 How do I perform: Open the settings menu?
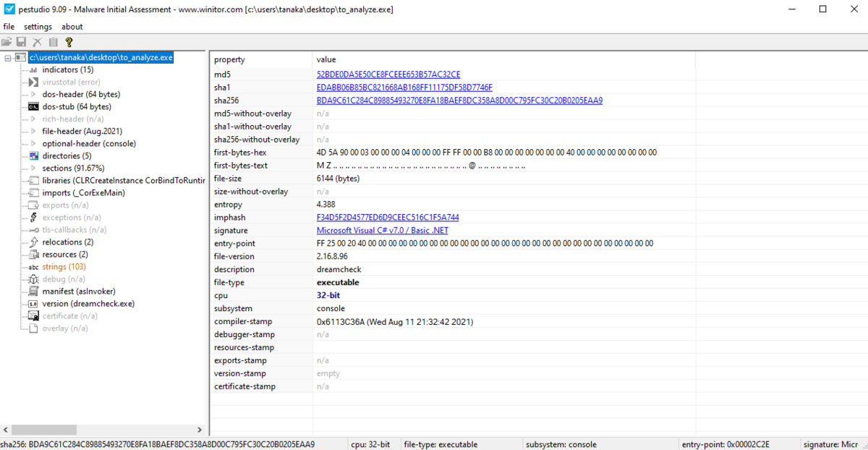(x=38, y=26)
